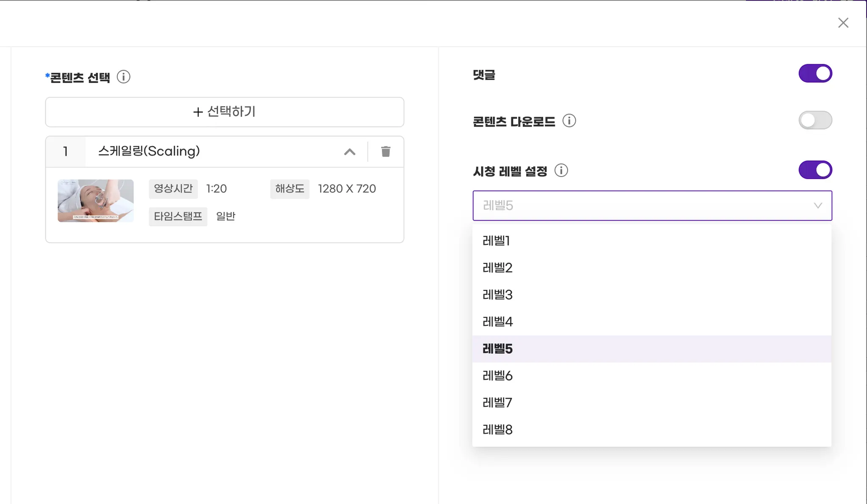Click info icon beside 시청 레벨 설정
The image size is (867, 504).
click(x=561, y=171)
